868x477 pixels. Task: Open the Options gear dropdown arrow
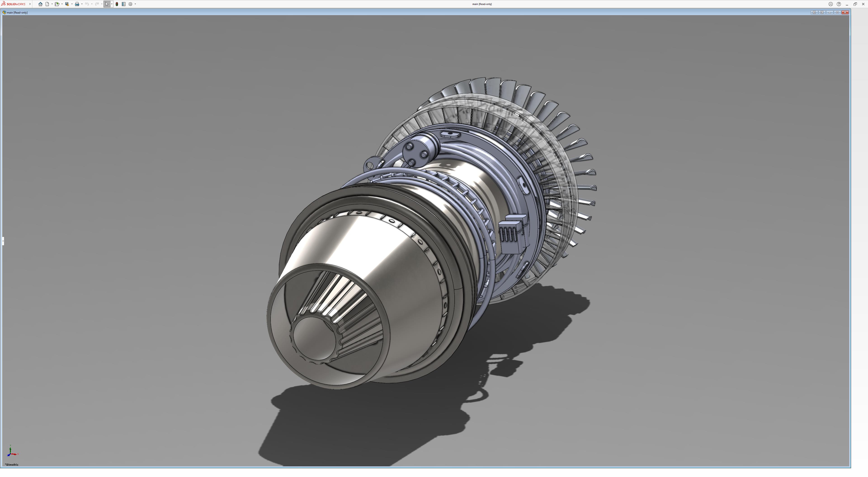[x=135, y=4]
